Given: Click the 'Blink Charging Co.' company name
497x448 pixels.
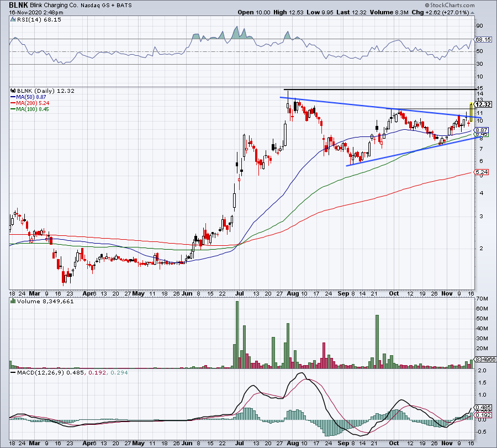Looking at the screenshot, I should tap(55, 6).
